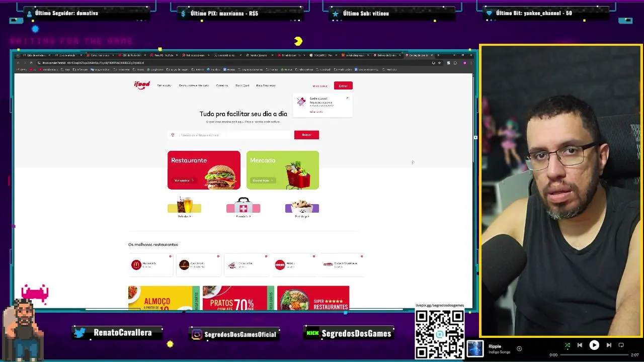The height and width of the screenshot is (362, 644).
Task: Click the location pin icon in search
Action: coord(173,135)
